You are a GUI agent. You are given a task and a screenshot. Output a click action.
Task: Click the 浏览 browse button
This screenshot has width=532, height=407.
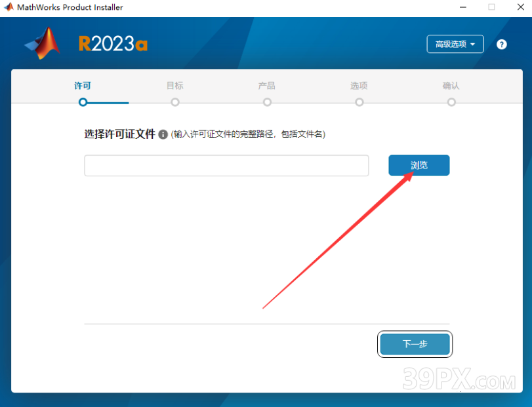[x=419, y=165]
